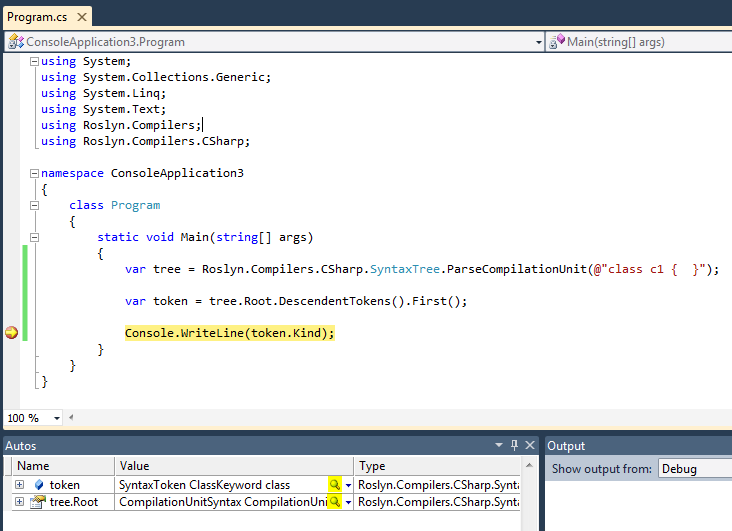Collapse the namespace ConsoleApplication3 block
Screen dimensions: 732x531
pyautogui.click(x=35, y=173)
